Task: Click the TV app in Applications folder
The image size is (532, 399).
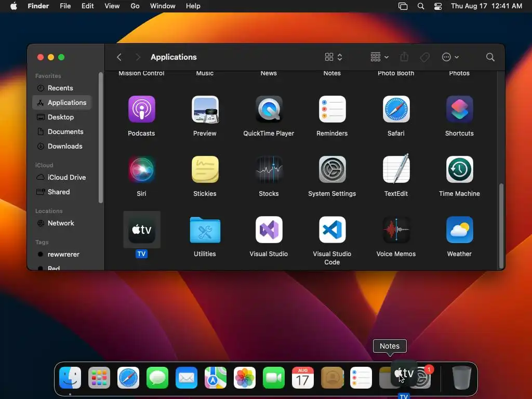Action: 141,230
